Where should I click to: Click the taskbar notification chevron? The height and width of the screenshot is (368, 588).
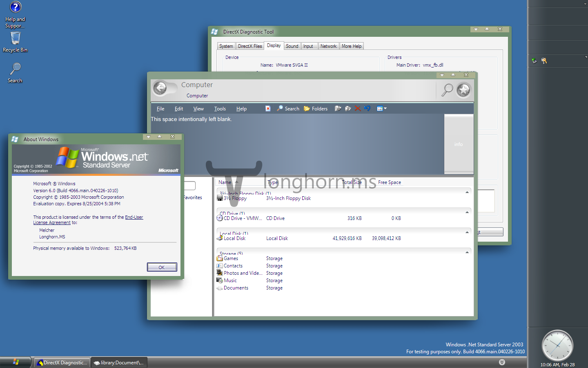[x=502, y=362]
